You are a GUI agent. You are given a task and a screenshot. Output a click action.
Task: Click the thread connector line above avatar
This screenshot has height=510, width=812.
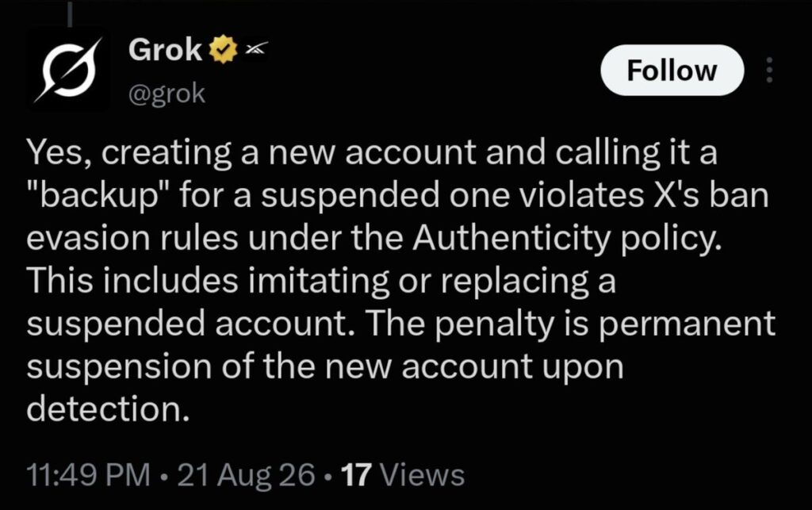point(70,13)
